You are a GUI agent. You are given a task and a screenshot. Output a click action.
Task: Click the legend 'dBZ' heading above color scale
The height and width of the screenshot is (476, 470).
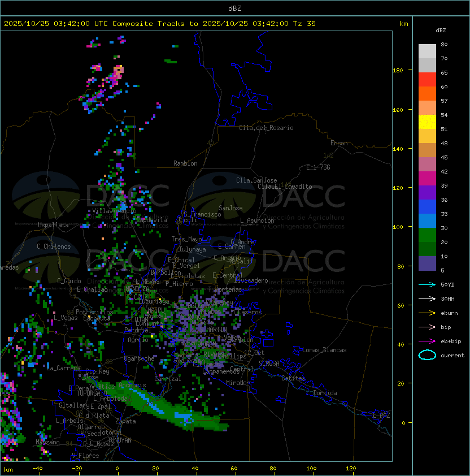click(441, 31)
